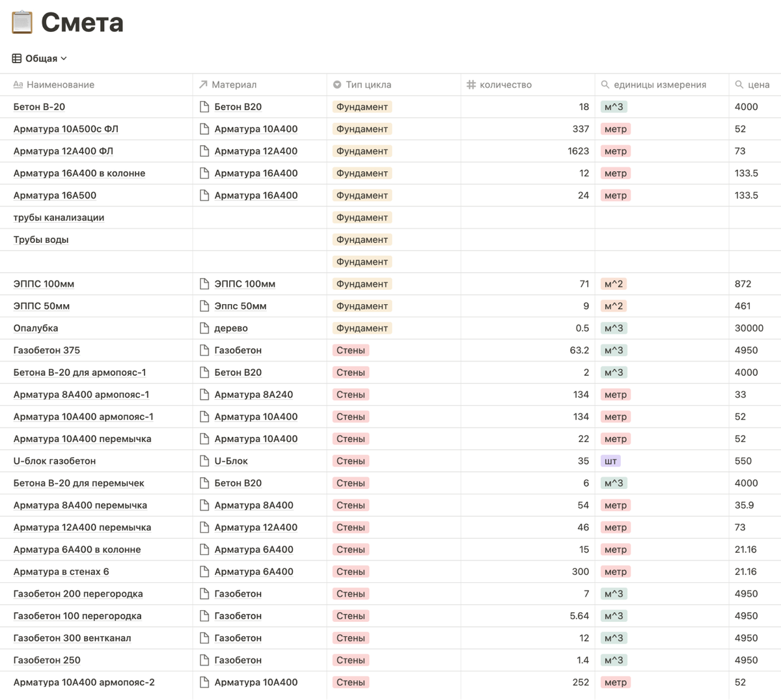The height and width of the screenshot is (700, 781).
Task: Click page icon in Бетона В-20 для армопояс-1 row
Action: tap(204, 372)
